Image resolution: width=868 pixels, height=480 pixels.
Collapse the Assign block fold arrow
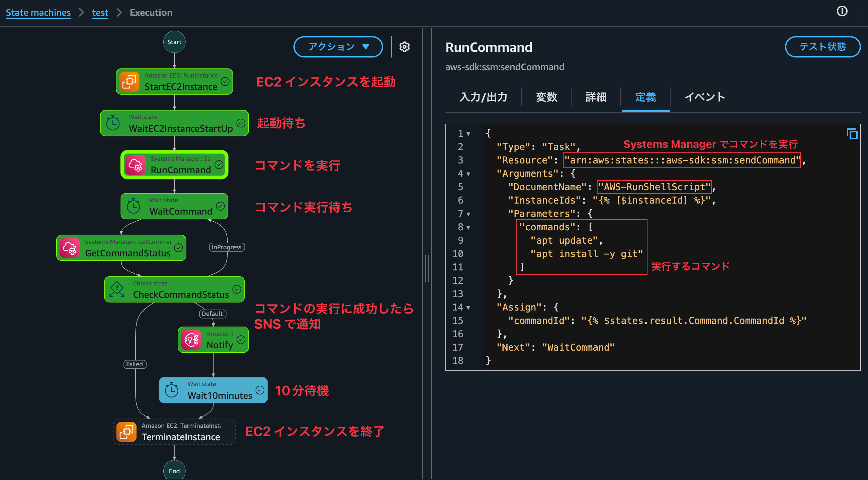pos(468,308)
